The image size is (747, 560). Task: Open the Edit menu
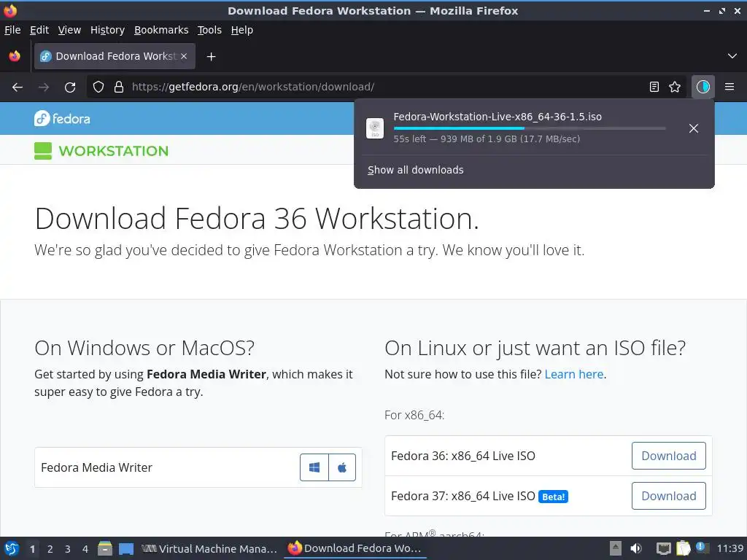[39, 30]
